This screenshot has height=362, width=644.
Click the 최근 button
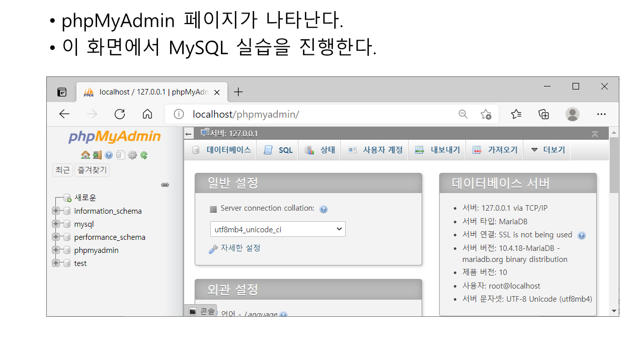click(x=62, y=170)
